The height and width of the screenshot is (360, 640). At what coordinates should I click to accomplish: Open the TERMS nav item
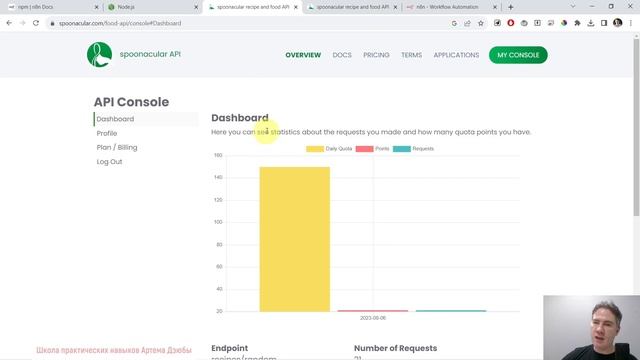pyautogui.click(x=411, y=55)
